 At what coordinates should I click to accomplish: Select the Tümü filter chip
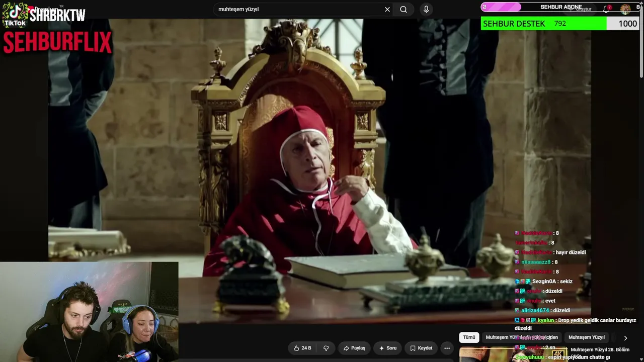pos(469,337)
